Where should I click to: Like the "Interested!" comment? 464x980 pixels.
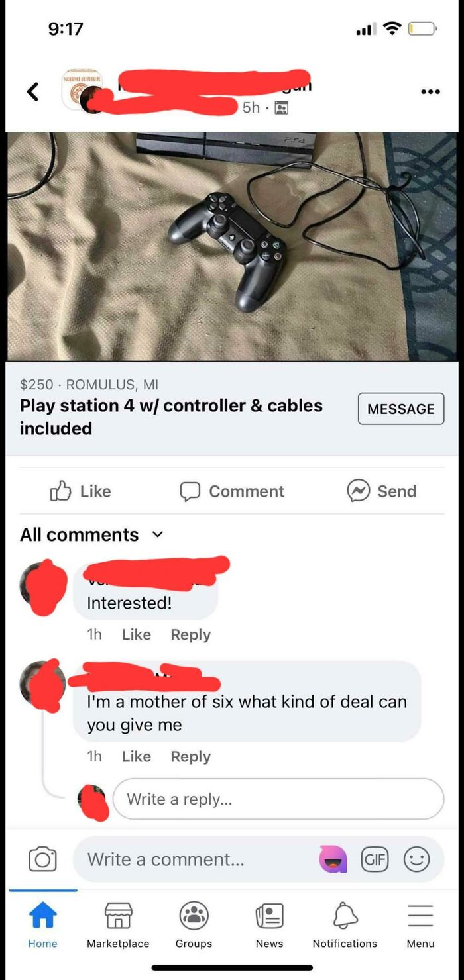[137, 634]
